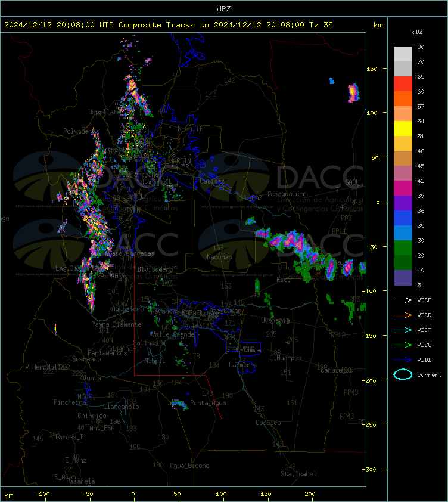This screenshot has height=502, width=448.
Task: Click the '-200' tick on the right vertical axis
Action: (x=369, y=380)
